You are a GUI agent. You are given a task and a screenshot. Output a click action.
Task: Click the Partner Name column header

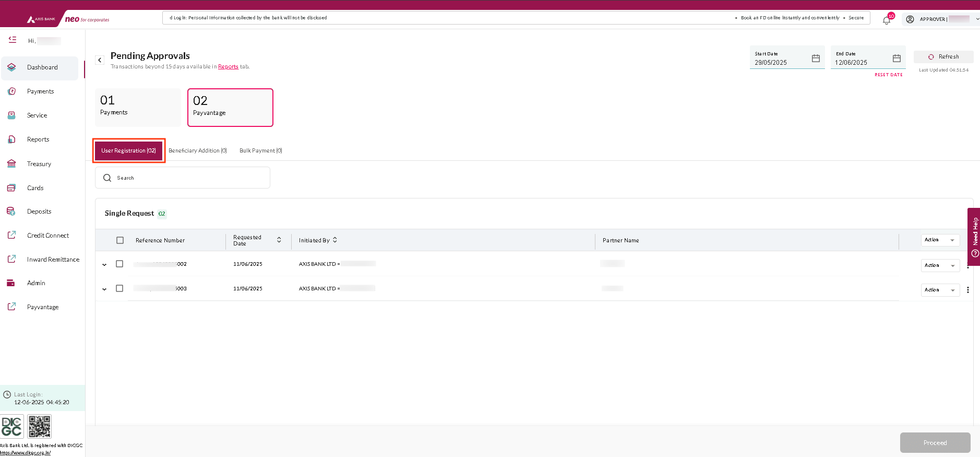coord(621,241)
